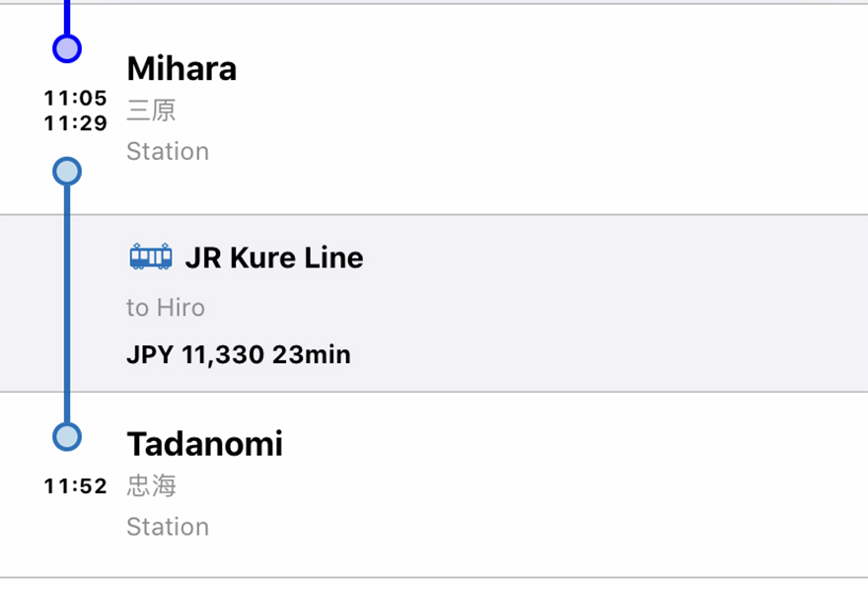Open the JR Kure Line title

click(x=274, y=258)
